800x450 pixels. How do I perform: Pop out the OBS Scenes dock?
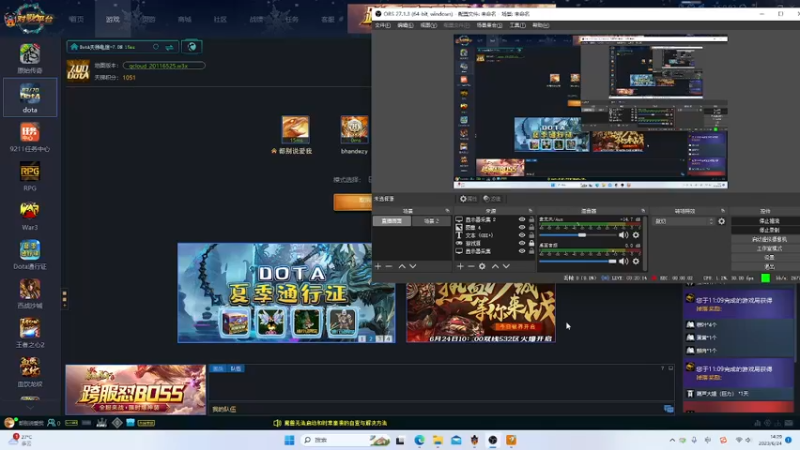447,211
